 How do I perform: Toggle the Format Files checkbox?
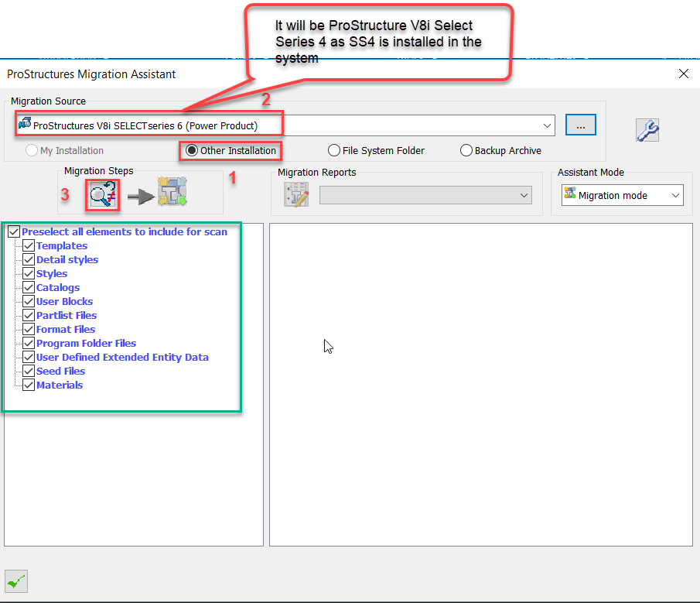point(29,329)
